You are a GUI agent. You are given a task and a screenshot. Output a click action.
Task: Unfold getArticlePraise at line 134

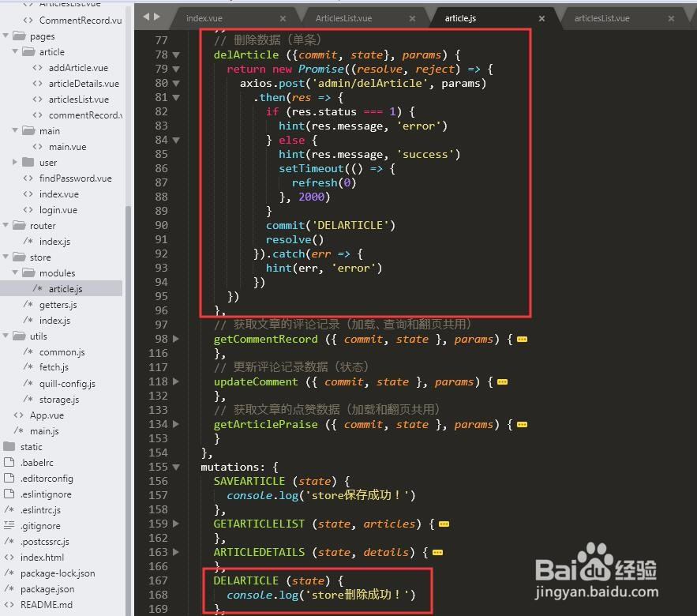176,424
